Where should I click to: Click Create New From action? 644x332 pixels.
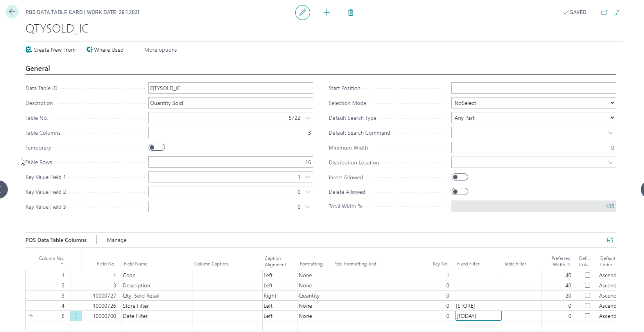[x=50, y=50]
